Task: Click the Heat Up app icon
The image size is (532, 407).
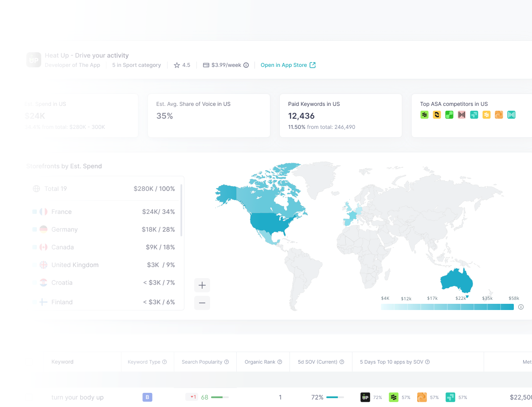Action: [x=34, y=60]
